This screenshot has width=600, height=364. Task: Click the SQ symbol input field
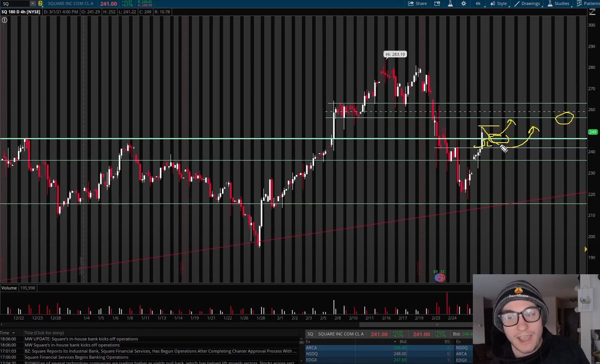[x=15, y=3]
